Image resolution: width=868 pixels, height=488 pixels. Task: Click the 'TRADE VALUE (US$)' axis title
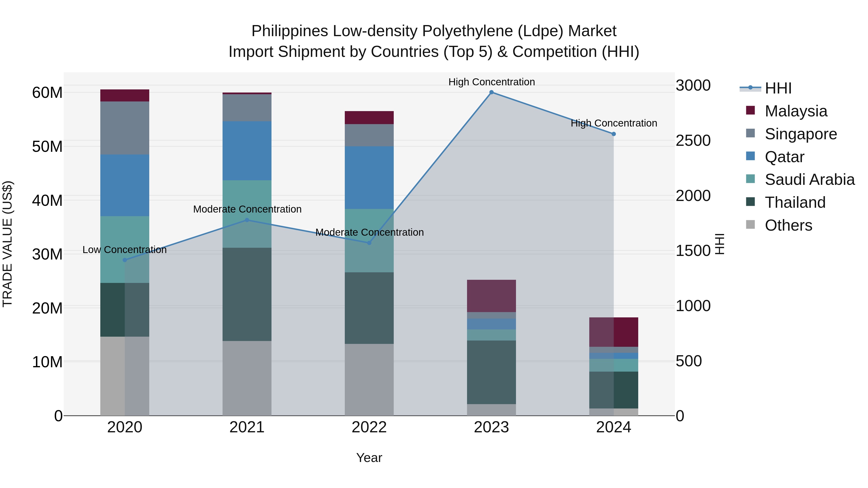pyautogui.click(x=7, y=244)
